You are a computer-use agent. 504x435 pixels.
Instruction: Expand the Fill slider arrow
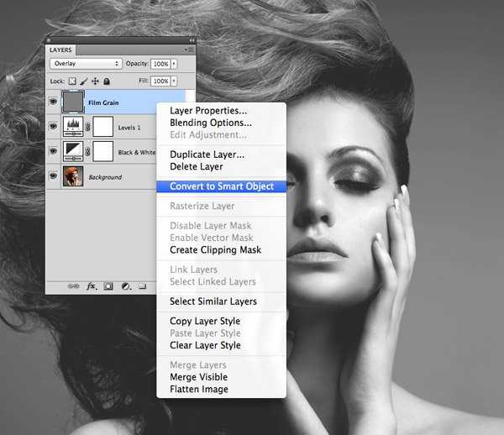pos(175,81)
